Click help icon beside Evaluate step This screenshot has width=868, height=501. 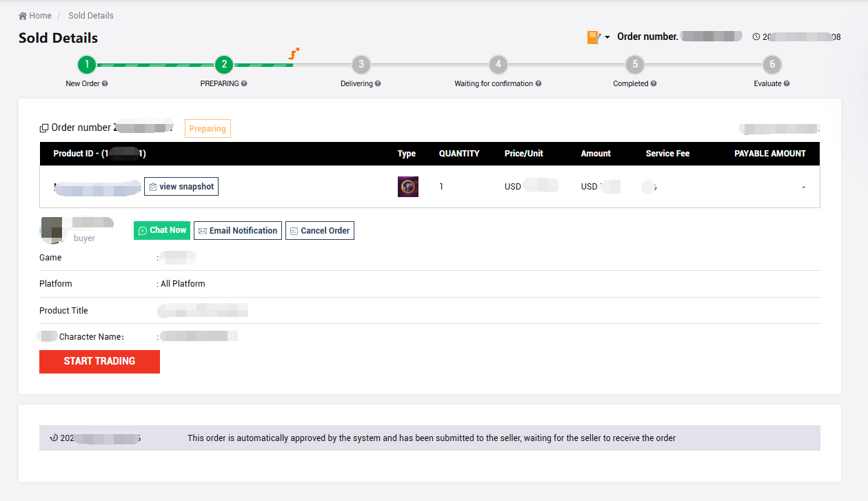(787, 84)
